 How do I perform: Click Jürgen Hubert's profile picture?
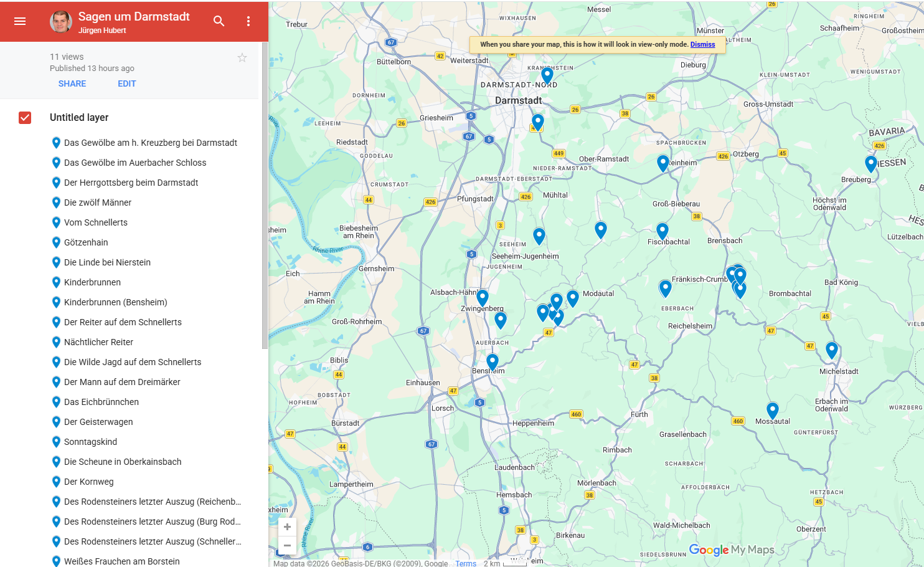click(61, 21)
